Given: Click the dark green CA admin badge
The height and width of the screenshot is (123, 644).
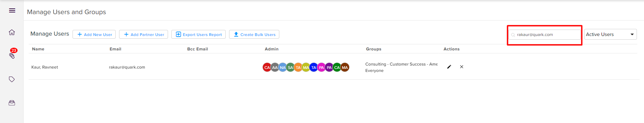Looking at the screenshot, I should point(337,67).
